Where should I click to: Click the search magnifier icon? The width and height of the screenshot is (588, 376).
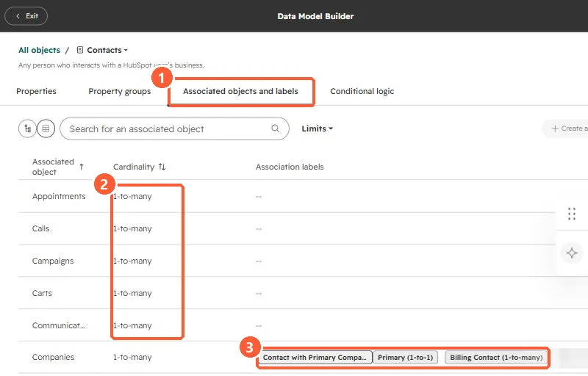[x=275, y=129]
